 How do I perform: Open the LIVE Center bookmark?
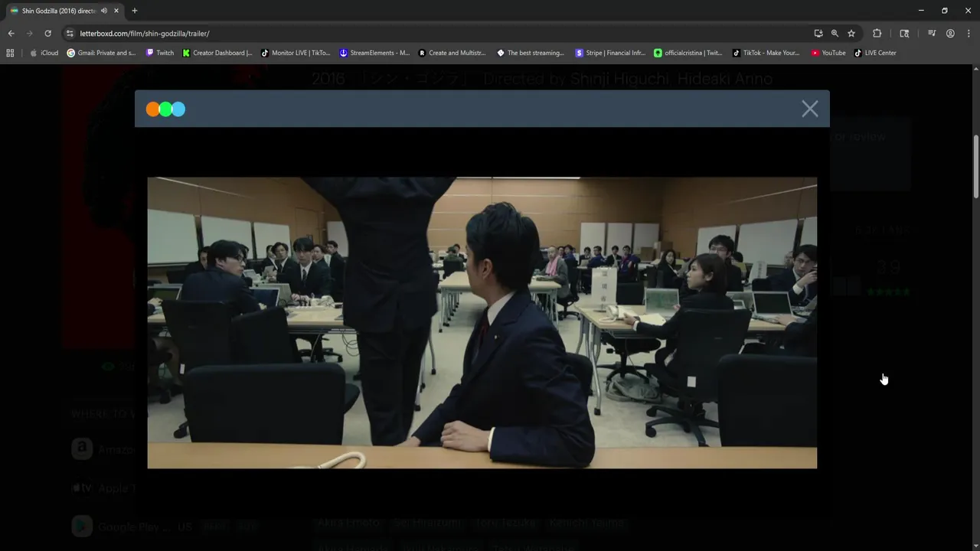[875, 53]
